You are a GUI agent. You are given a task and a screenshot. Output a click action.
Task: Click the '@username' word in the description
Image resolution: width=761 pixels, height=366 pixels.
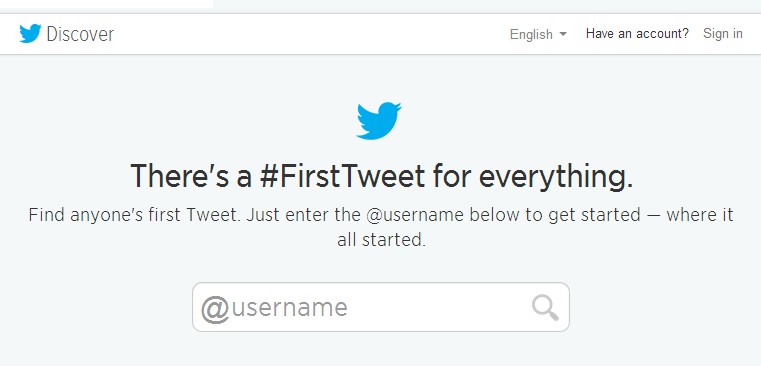[415, 215]
